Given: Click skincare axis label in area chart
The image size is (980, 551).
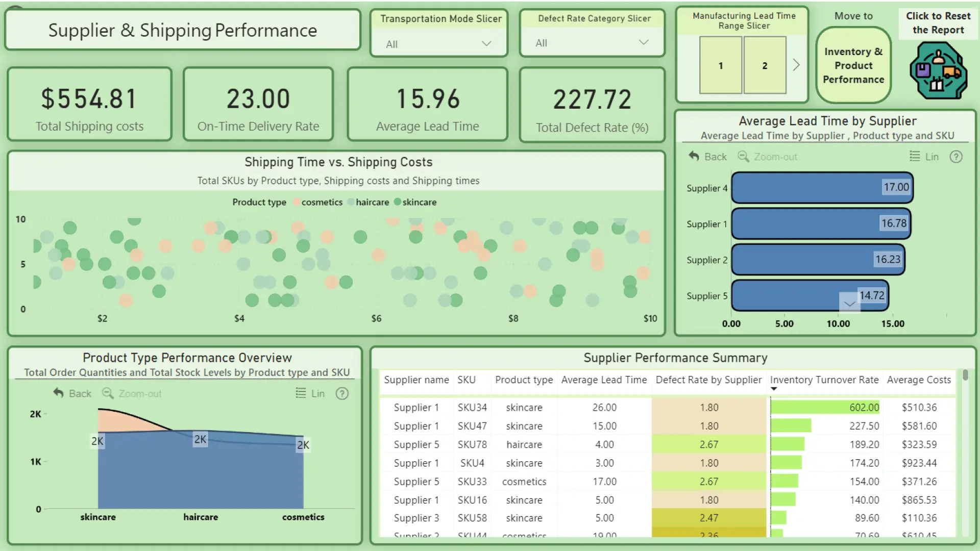Looking at the screenshot, I should pos(97,517).
